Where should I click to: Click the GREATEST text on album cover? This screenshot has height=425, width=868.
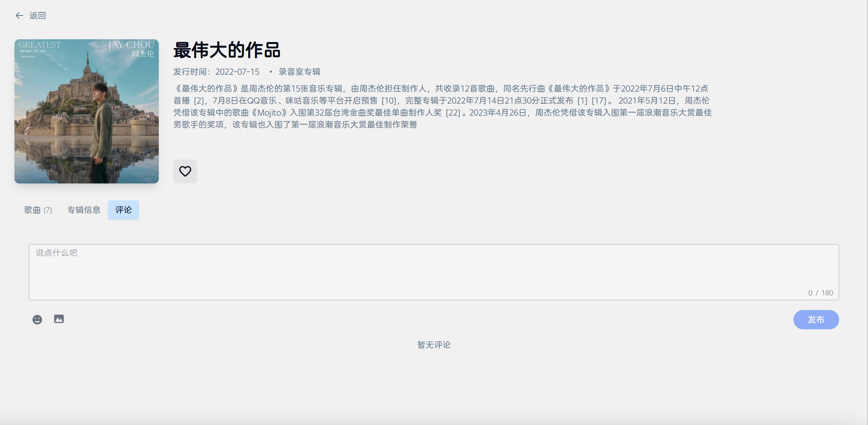40,45
